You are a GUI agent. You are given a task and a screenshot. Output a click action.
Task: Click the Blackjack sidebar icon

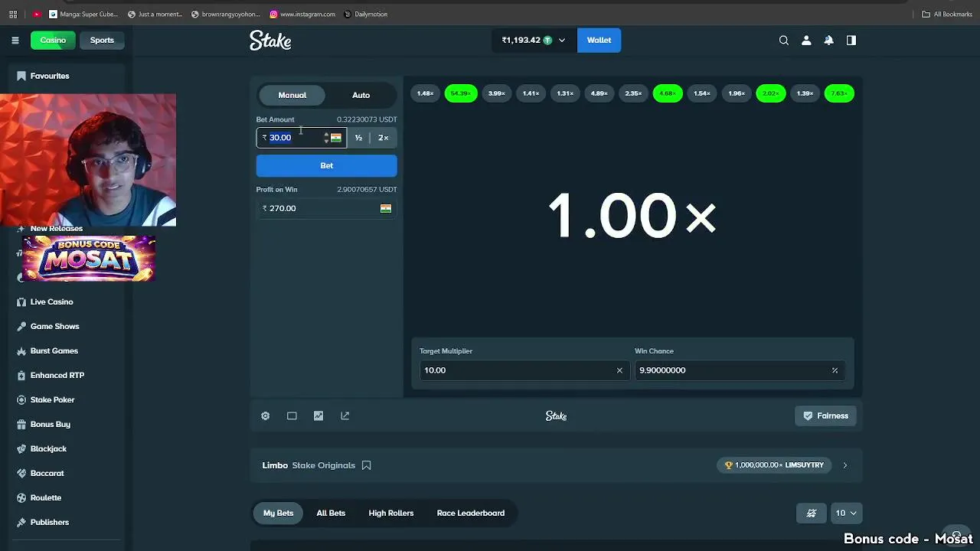tap(21, 448)
